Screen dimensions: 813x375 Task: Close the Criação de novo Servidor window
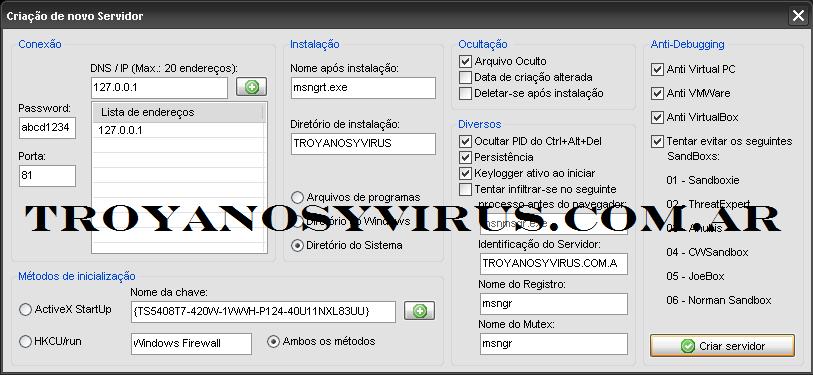pyautogui.click(x=798, y=16)
